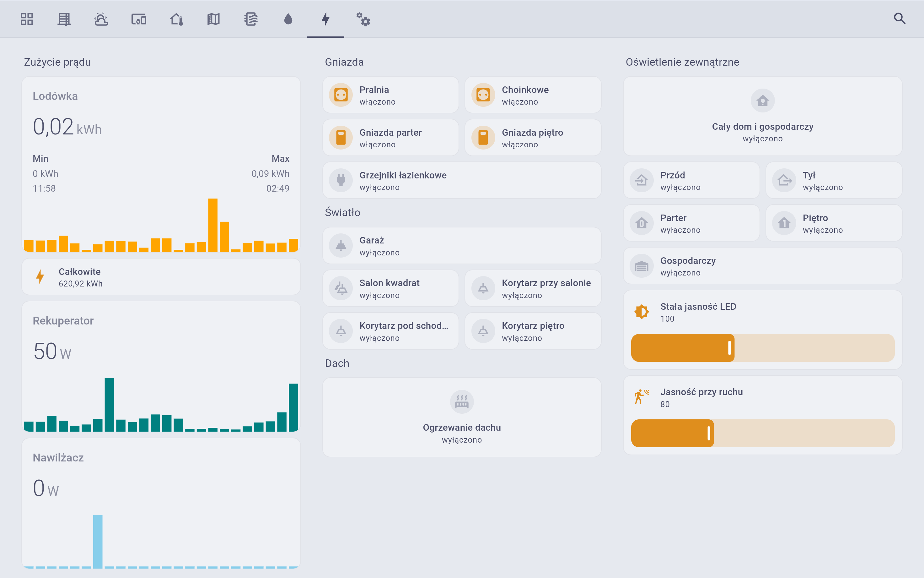Adjust the Stała jasność LED slider
The width and height of the screenshot is (924, 578).
tap(763, 348)
